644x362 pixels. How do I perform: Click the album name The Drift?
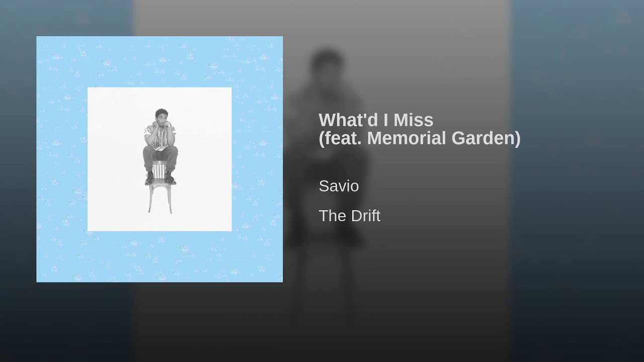coord(350,216)
